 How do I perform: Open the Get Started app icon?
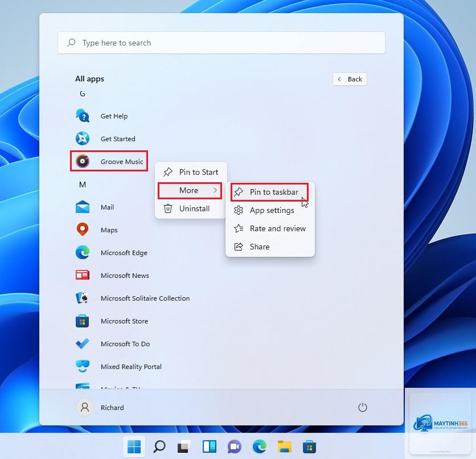pyautogui.click(x=83, y=138)
